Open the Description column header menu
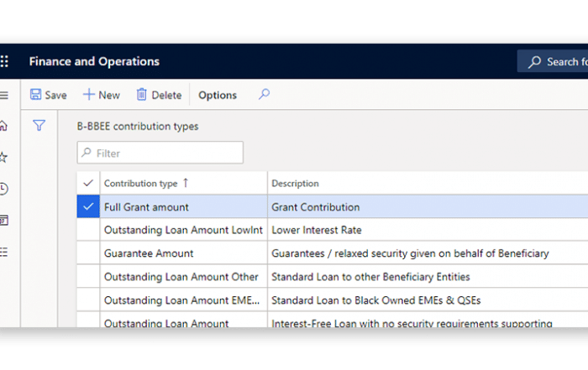 point(295,183)
